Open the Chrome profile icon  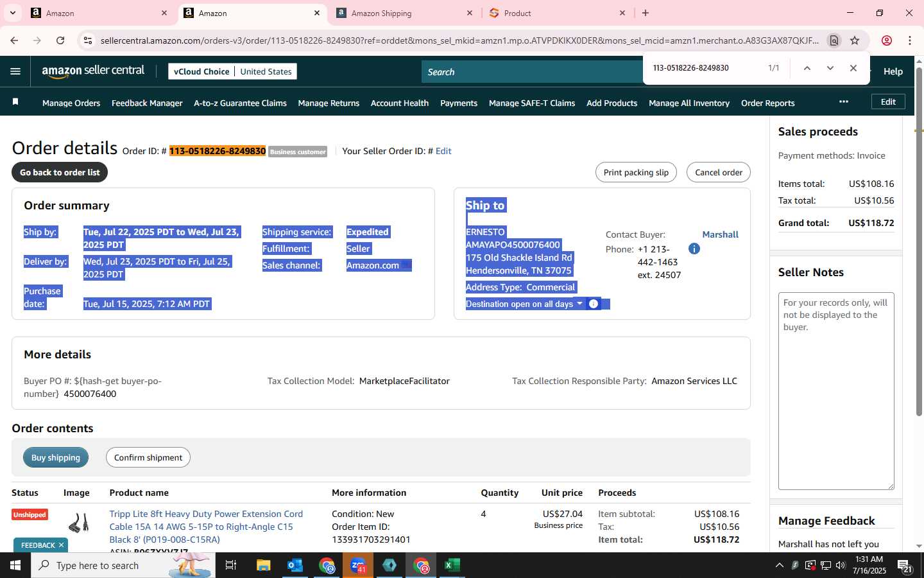pos(887,40)
